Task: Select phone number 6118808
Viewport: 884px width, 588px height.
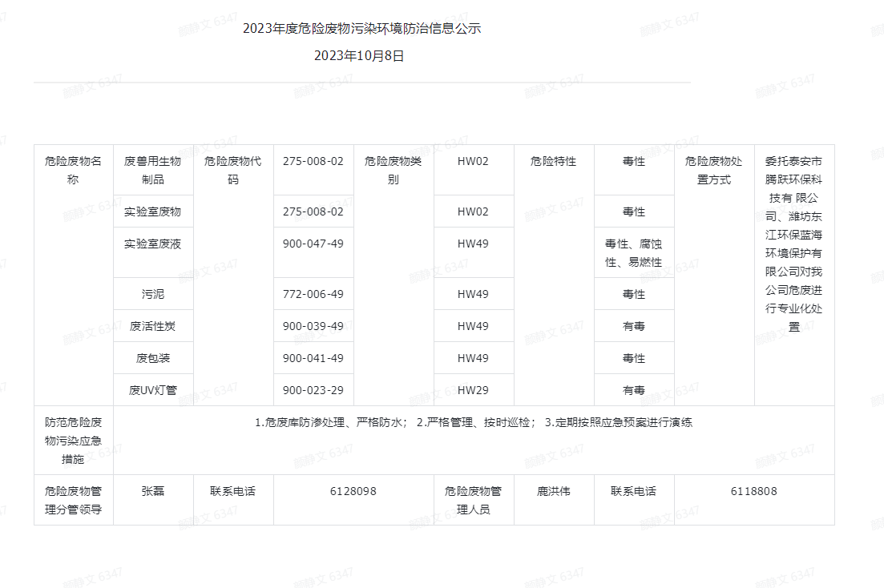Action: [x=753, y=491]
